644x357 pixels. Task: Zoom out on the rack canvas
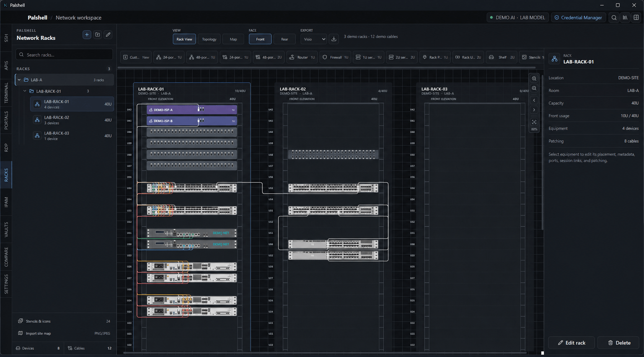tap(534, 88)
